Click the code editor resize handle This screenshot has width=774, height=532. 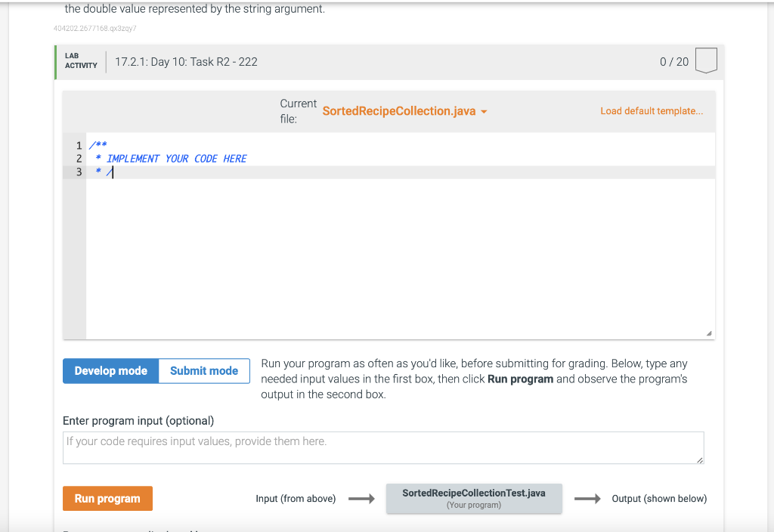tap(709, 333)
